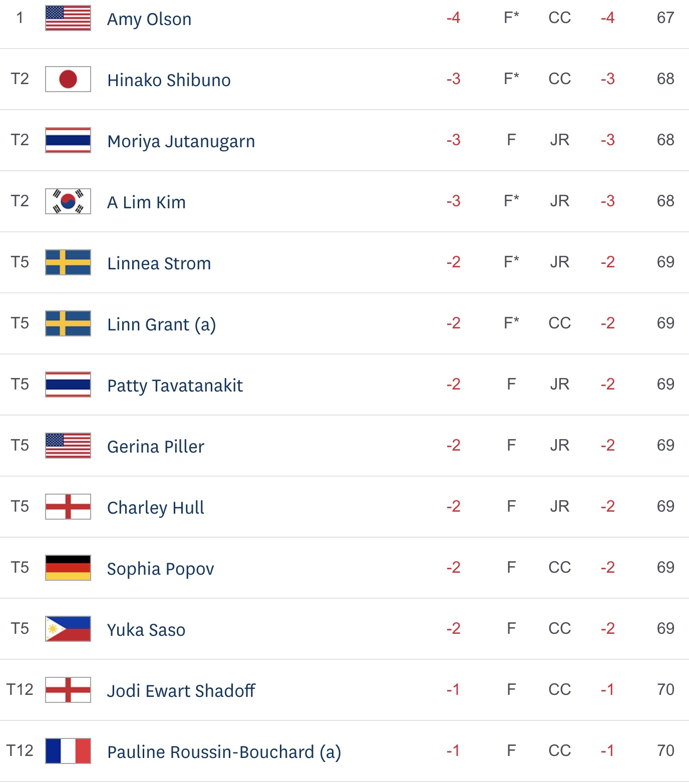689x784 pixels.
Task: Click the Thailand flag next to Patty Tavatanakit
Action: (x=68, y=384)
